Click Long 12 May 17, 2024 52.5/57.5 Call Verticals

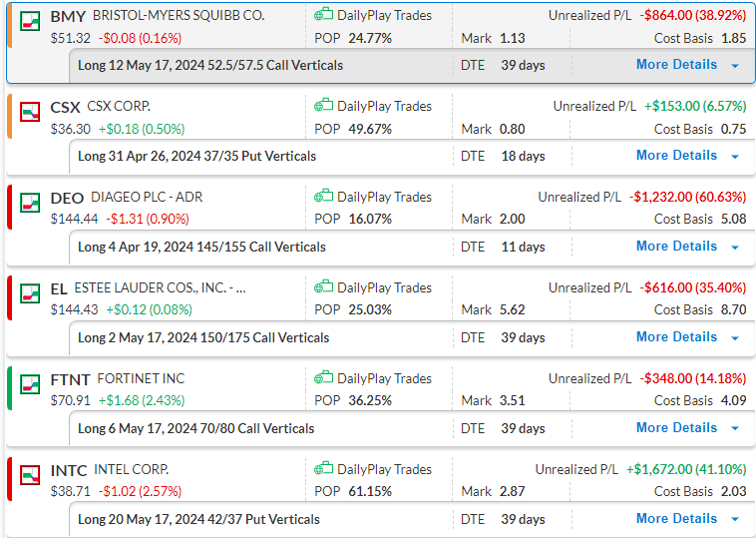pyautogui.click(x=210, y=65)
